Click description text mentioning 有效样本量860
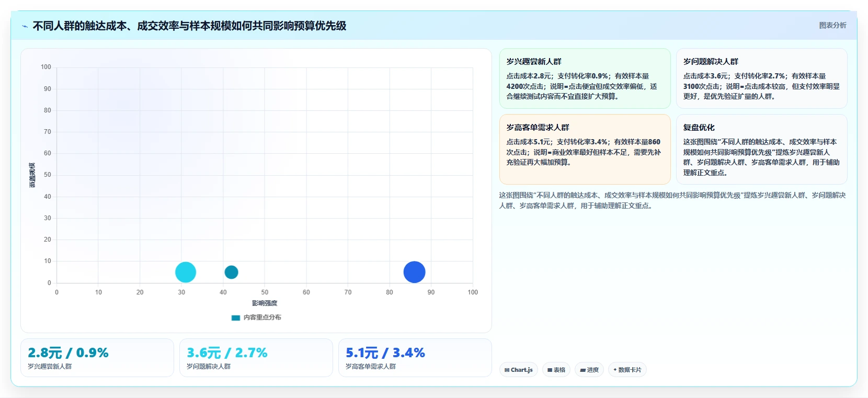 [584, 152]
